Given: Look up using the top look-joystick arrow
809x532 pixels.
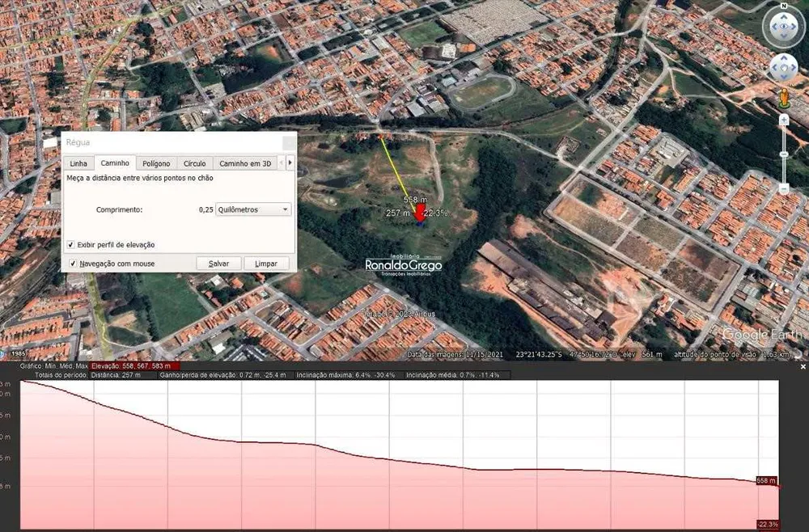Looking at the screenshot, I should pos(784,17).
